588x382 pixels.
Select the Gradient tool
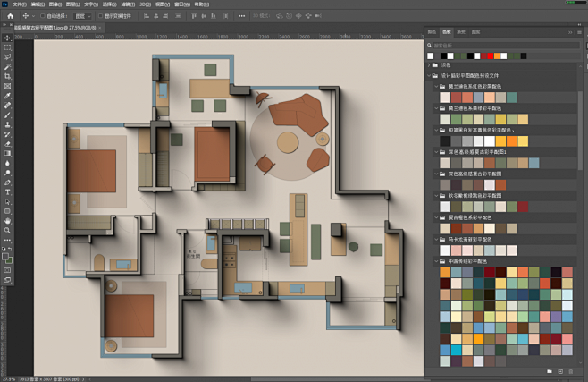pos(7,154)
